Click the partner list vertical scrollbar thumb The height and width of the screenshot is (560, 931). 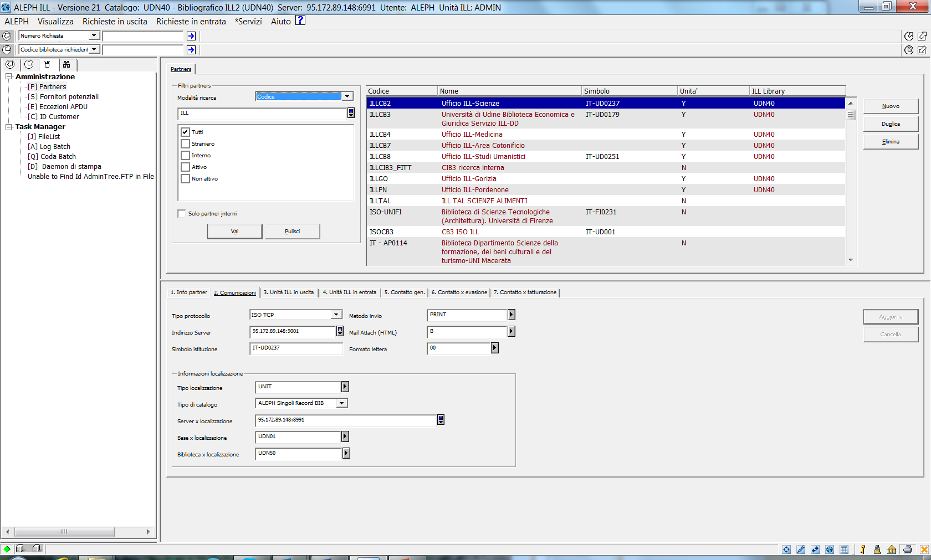tap(851, 115)
